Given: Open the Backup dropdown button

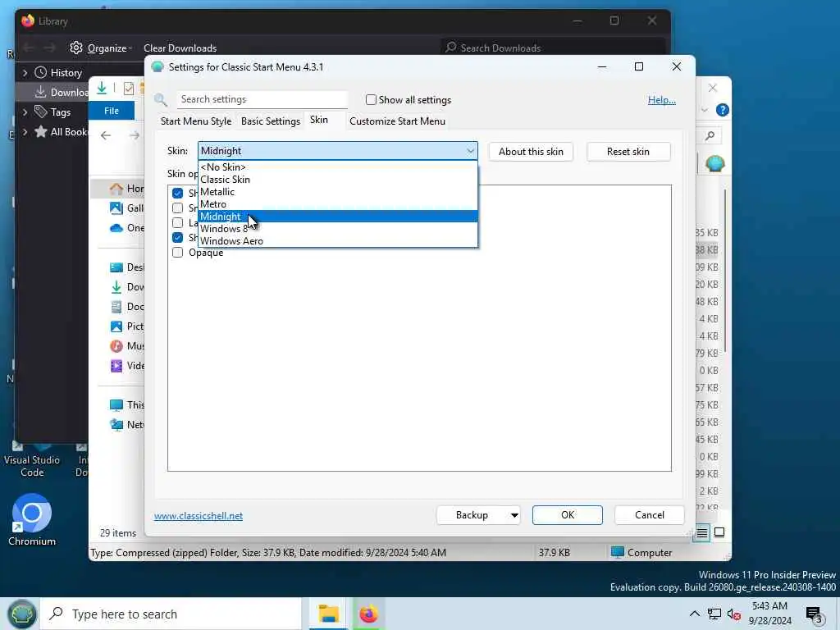Looking at the screenshot, I should click(478, 515).
